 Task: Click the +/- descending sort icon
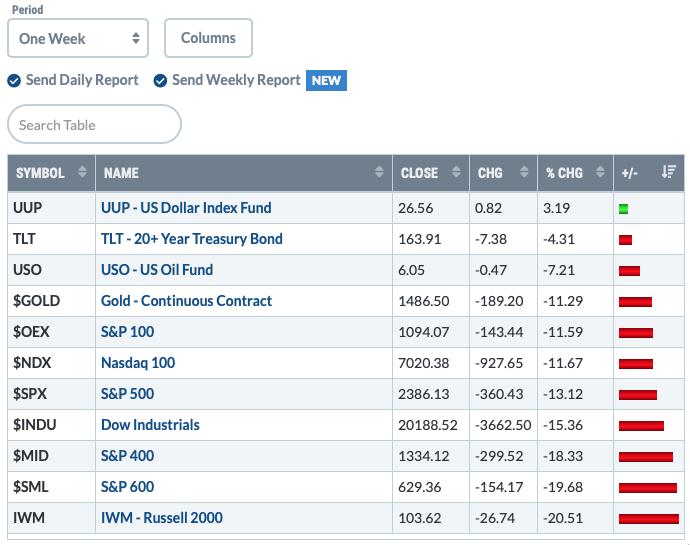668,172
